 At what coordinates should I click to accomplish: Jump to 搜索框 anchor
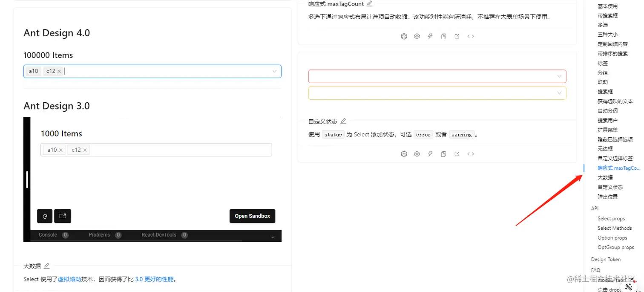pyautogui.click(x=605, y=92)
